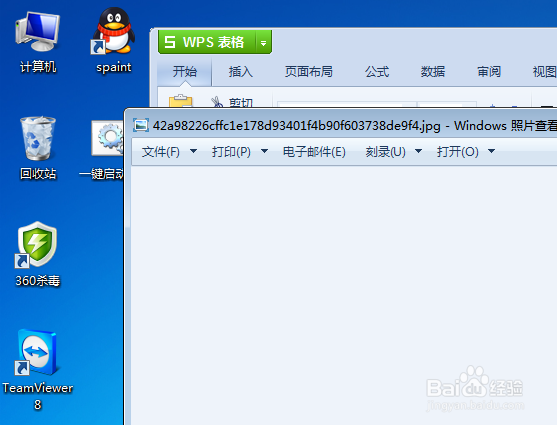Expand the 打印(P) dropdown arrow
Screen dimensions: 557x425
pyautogui.click(x=264, y=151)
